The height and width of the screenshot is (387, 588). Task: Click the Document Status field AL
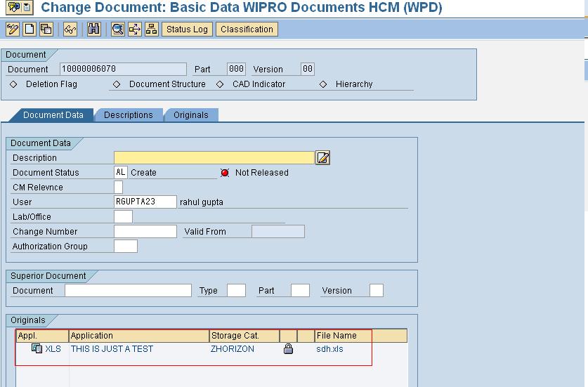[121, 173]
